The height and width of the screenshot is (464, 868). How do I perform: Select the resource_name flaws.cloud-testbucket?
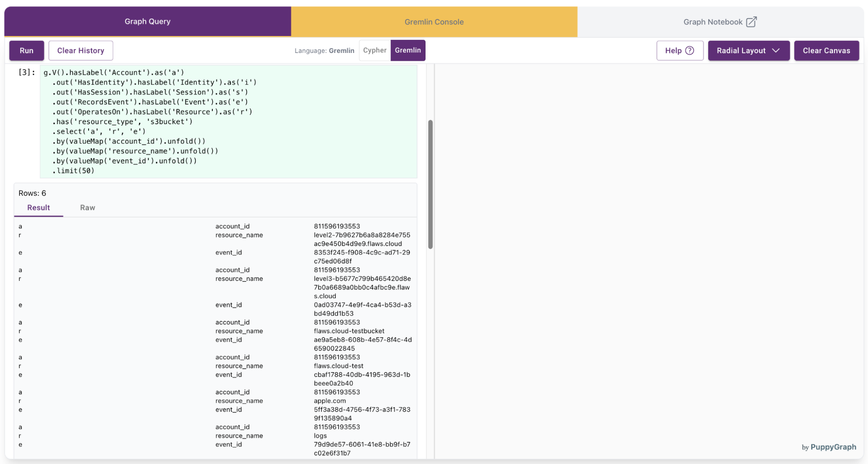tap(349, 331)
